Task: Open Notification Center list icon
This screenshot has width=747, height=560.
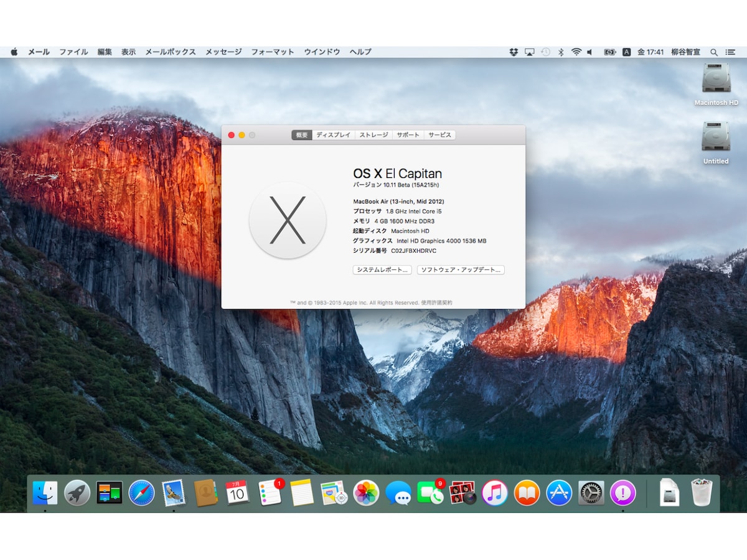Action: (731, 52)
